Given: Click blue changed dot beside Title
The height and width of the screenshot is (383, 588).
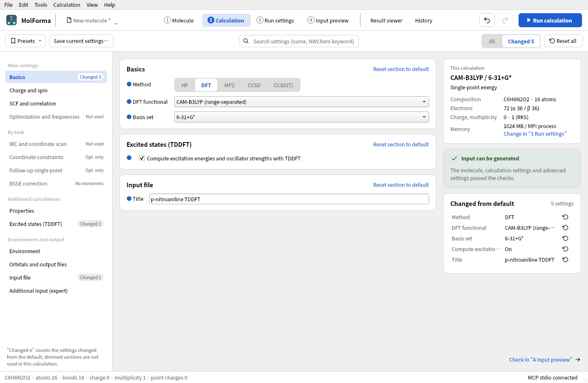Looking at the screenshot, I should pyautogui.click(x=129, y=199).
